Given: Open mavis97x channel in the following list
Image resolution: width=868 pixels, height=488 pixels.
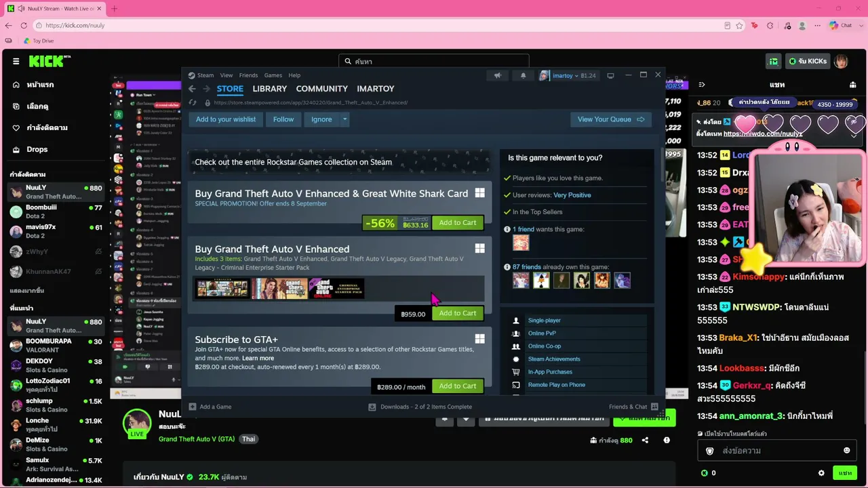Looking at the screenshot, I should pos(56,232).
